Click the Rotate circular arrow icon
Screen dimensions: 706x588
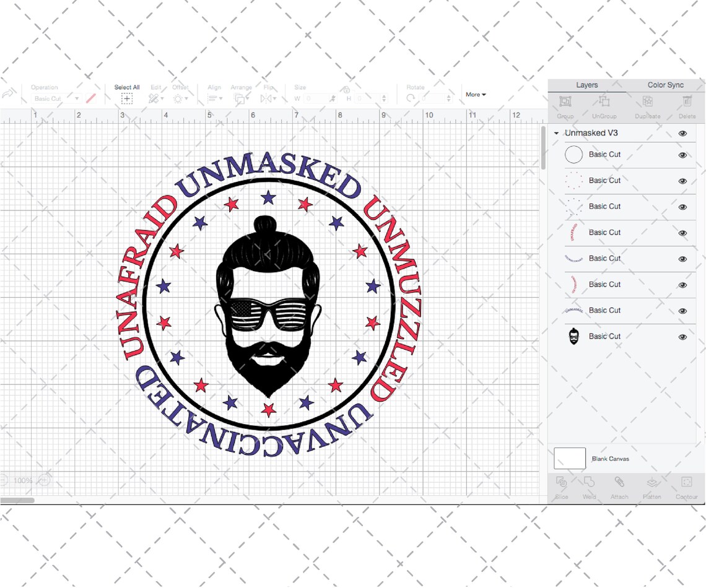(x=411, y=98)
